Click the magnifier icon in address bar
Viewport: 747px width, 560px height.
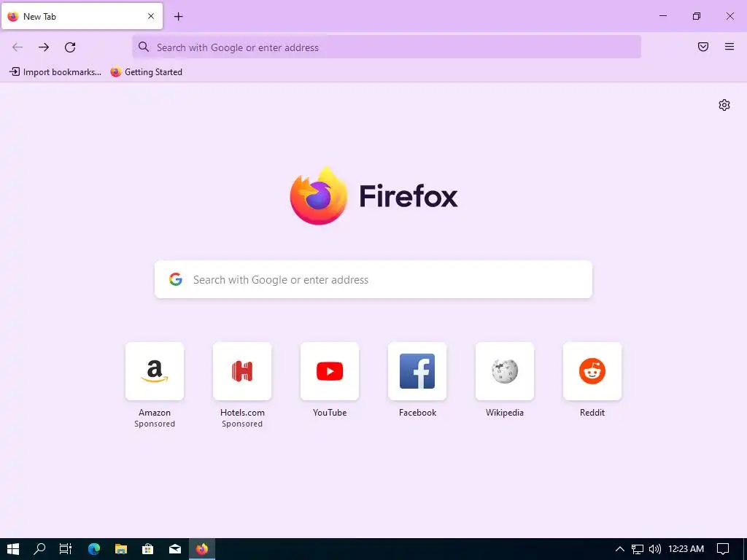click(144, 47)
